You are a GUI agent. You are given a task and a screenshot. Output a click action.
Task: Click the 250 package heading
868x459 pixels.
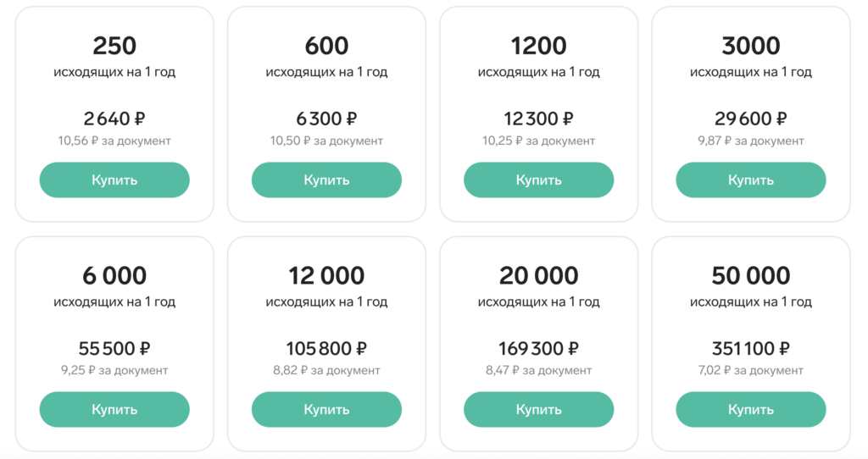coord(114,46)
